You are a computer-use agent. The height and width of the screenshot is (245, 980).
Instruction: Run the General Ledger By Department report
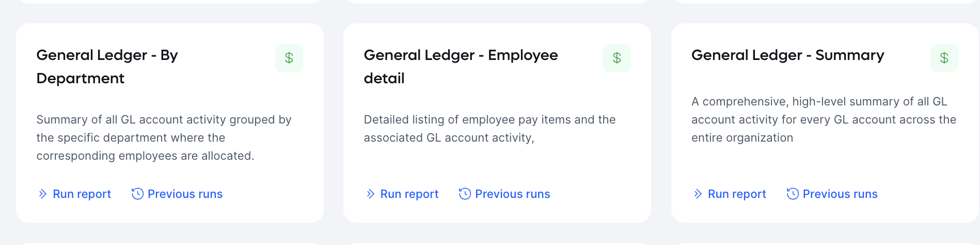[x=75, y=194]
